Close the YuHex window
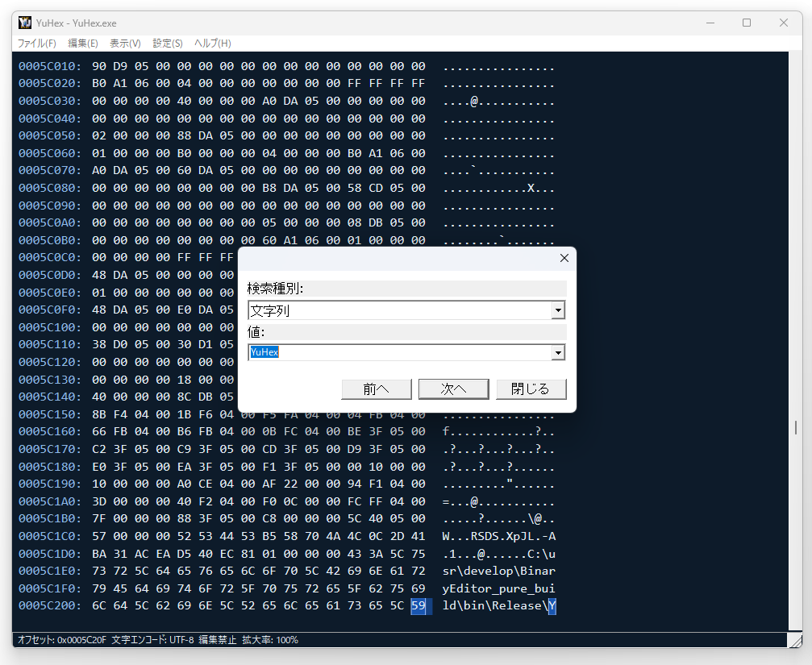 click(x=784, y=23)
